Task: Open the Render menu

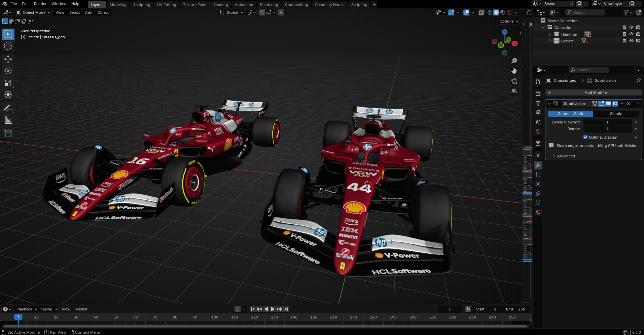Action: (x=40, y=4)
